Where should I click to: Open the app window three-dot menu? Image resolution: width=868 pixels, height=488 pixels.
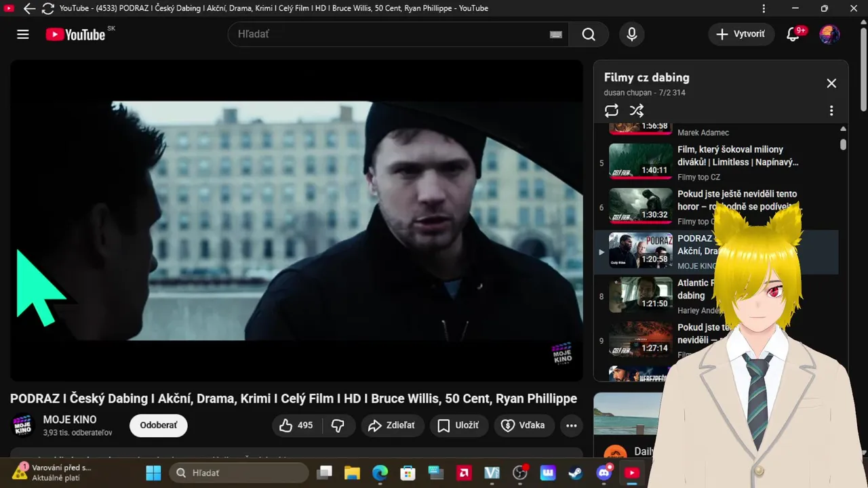click(x=764, y=8)
